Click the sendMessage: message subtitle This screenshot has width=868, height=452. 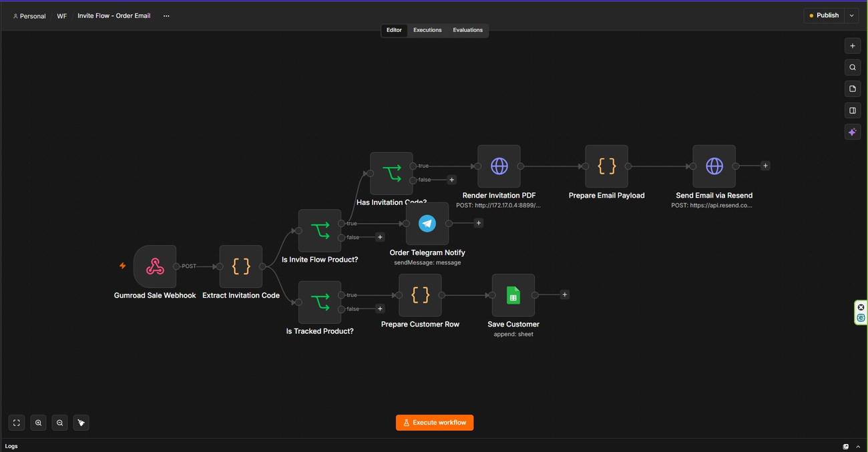point(427,262)
